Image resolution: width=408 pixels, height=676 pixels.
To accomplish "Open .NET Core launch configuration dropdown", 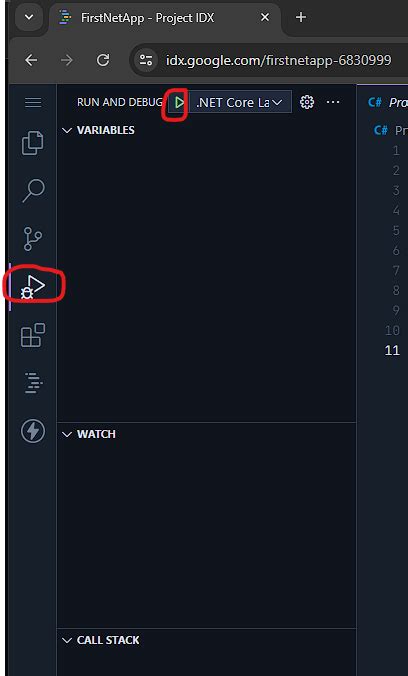I will 240,102.
